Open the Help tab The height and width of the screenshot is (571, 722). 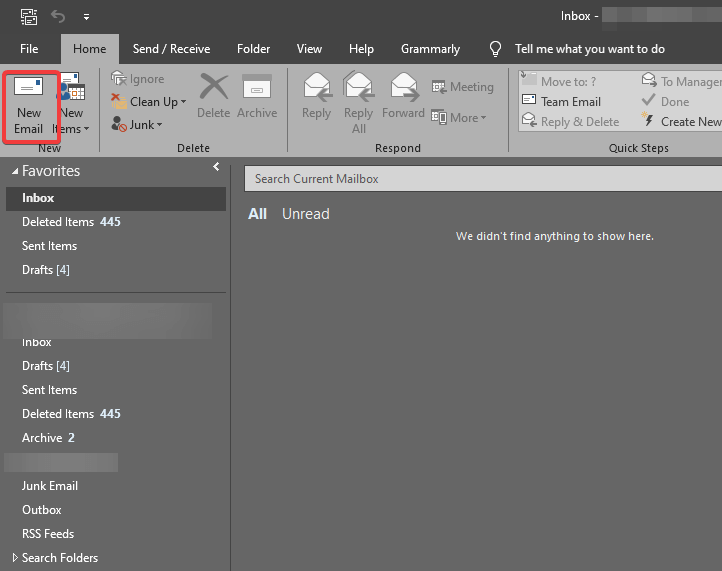click(361, 49)
